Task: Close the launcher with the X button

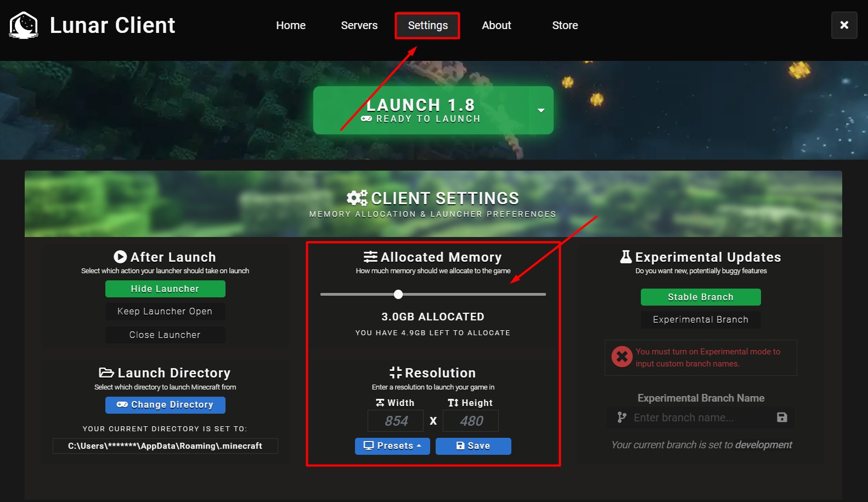Action: 844,25
